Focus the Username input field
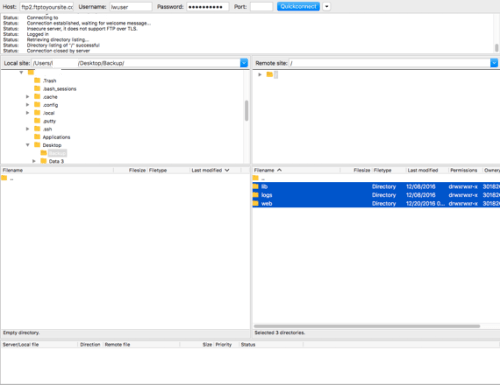 pos(131,7)
